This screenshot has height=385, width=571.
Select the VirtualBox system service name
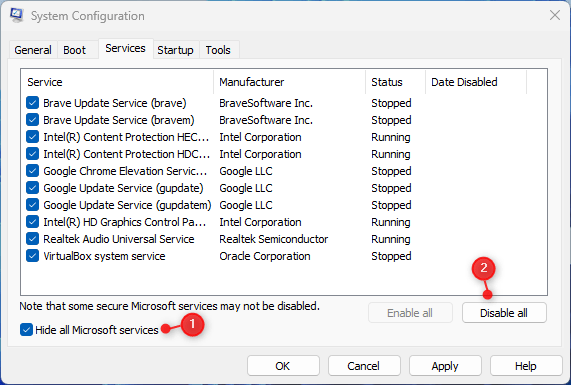click(104, 256)
